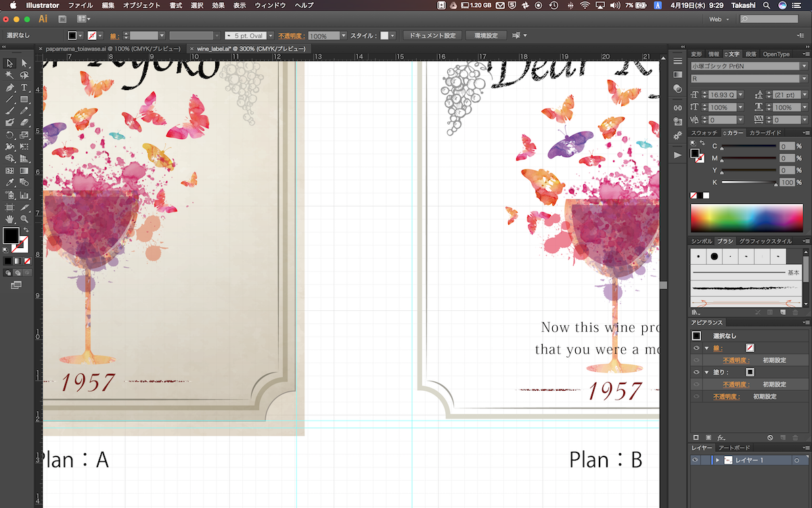The image size is (812, 508).
Task: Click the fx add effect icon
Action: tap(721, 438)
